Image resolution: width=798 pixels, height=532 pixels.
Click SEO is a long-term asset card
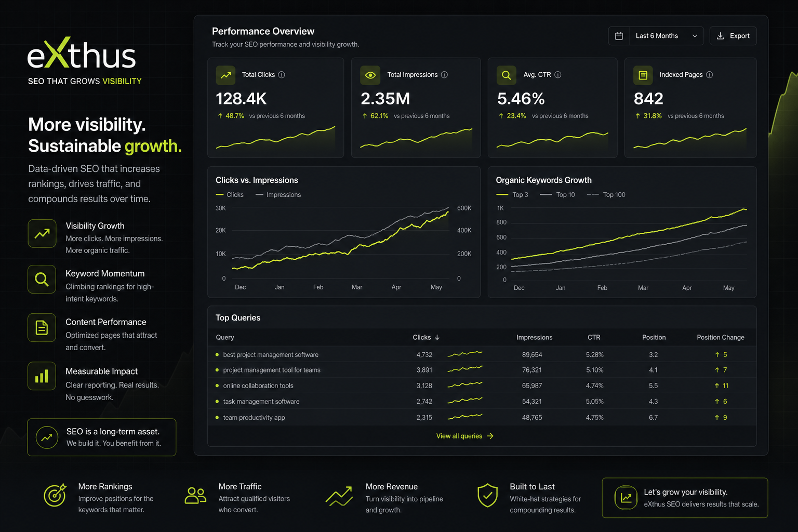coord(102,437)
